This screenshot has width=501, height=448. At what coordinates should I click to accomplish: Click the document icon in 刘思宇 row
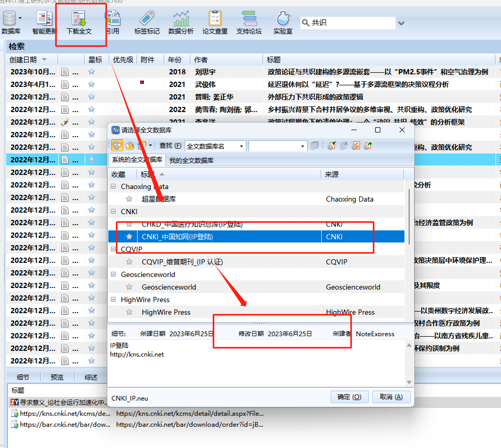pyautogui.click(x=65, y=72)
